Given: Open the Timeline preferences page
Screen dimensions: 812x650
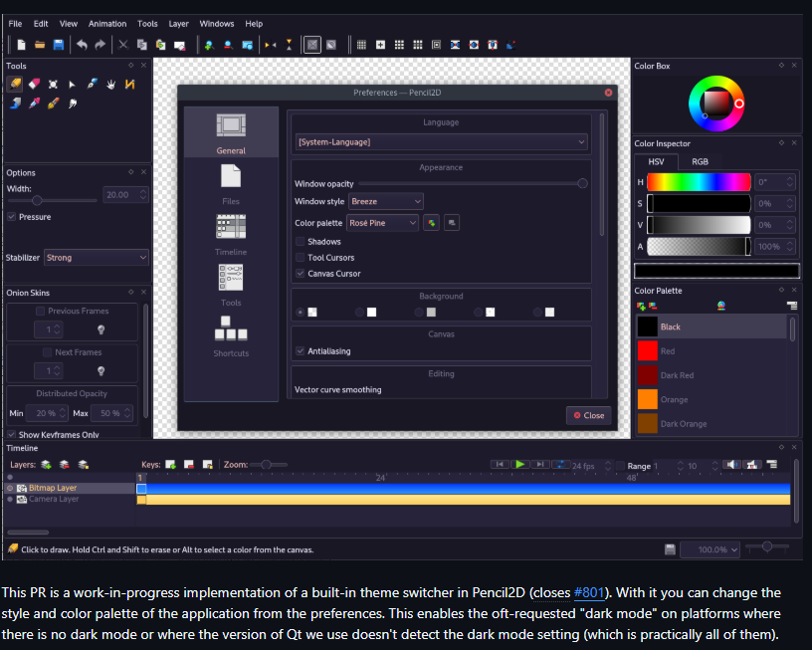Looking at the screenshot, I should pyautogui.click(x=231, y=235).
